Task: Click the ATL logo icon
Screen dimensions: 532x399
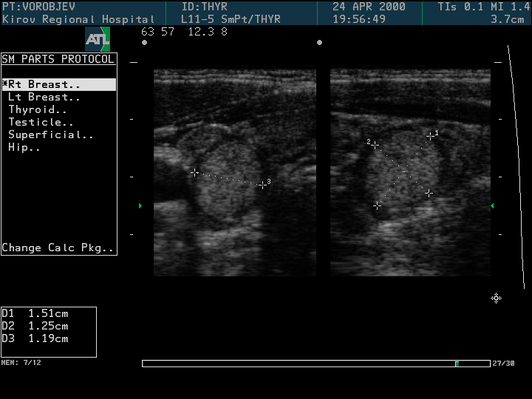Action: pyautogui.click(x=98, y=39)
